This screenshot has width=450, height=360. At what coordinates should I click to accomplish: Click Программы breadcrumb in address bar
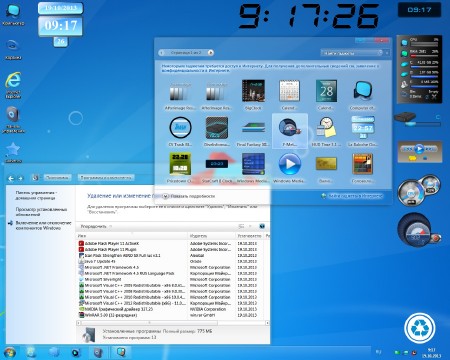57,178
